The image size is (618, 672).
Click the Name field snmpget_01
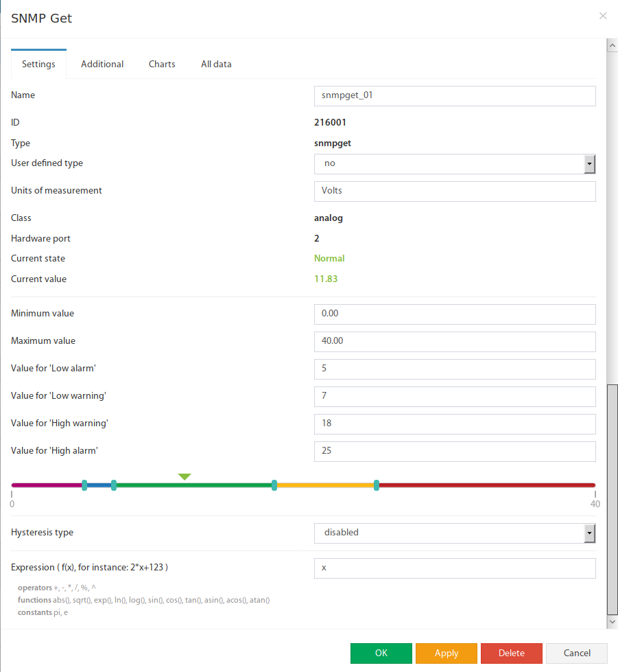(x=455, y=96)
